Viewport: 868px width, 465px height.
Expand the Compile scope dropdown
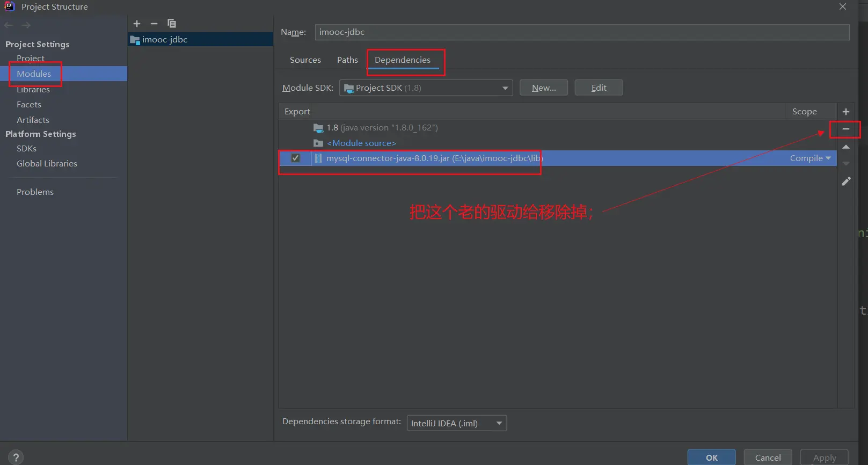(810, 158)
